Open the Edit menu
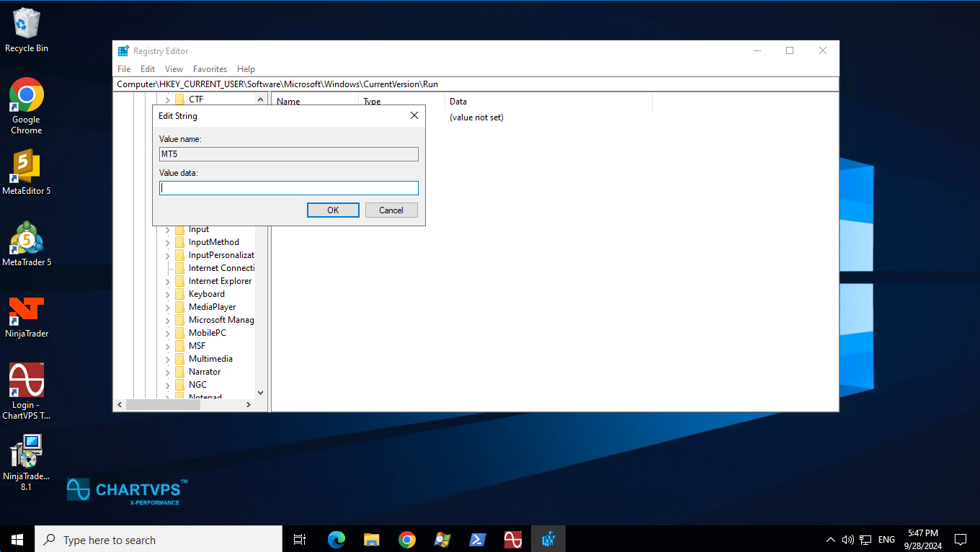The image size is (980, 552). click(148, 69)
